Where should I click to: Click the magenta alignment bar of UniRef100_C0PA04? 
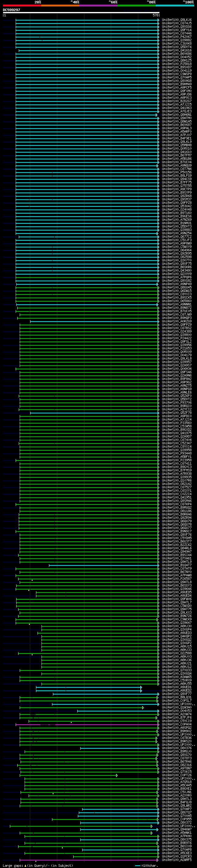(87, 725)
